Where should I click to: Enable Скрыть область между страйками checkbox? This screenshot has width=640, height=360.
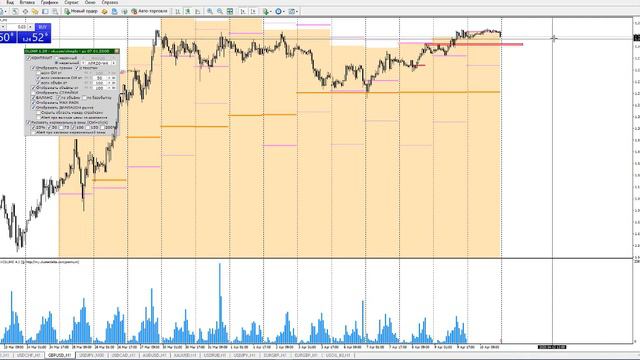tap(38, 113)
